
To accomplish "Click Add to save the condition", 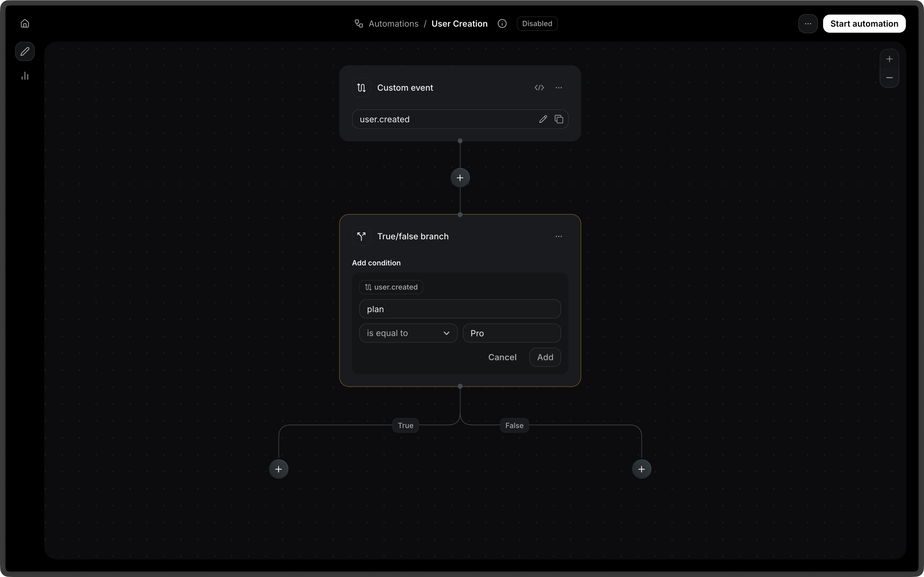I will tap(545, 357).
